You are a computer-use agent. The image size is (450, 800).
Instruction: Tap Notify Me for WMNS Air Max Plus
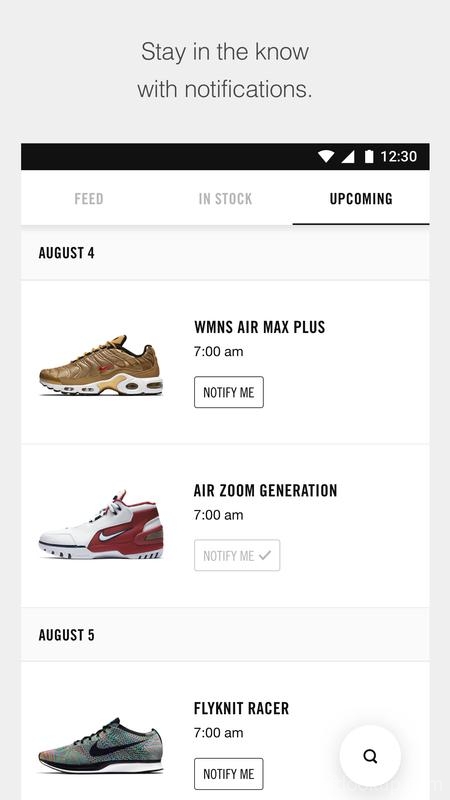pyautogui.click(x=229, y=392)
